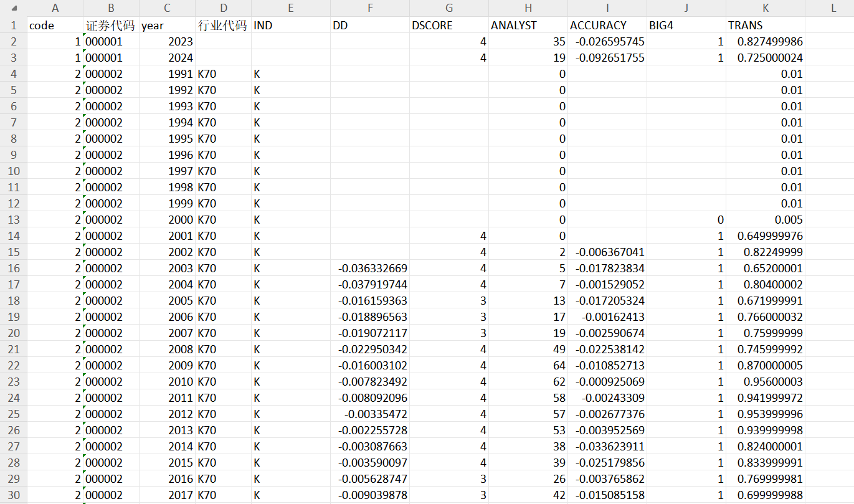Click the ANALYST value 35

[x=528, y=42]
